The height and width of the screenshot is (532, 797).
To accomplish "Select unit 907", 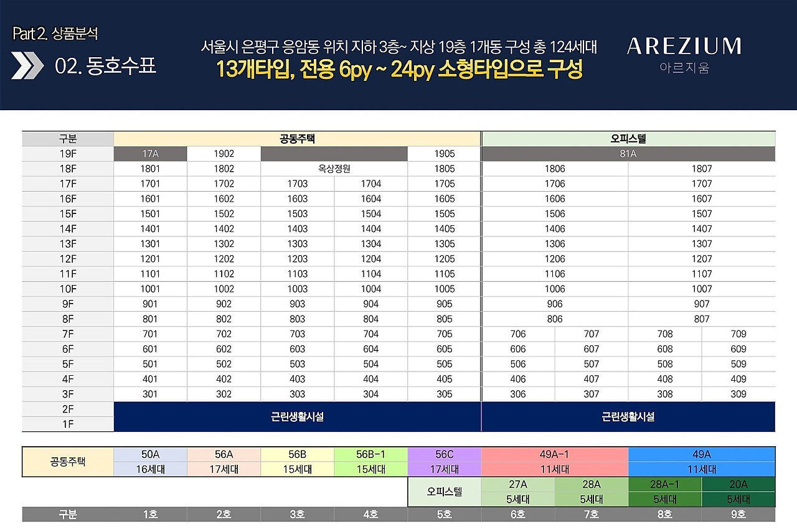I will tap(702, 304).
